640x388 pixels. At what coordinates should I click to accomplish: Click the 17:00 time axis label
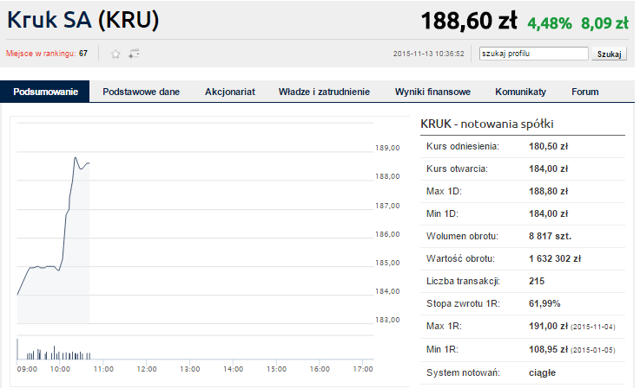(x=363, y=369)
